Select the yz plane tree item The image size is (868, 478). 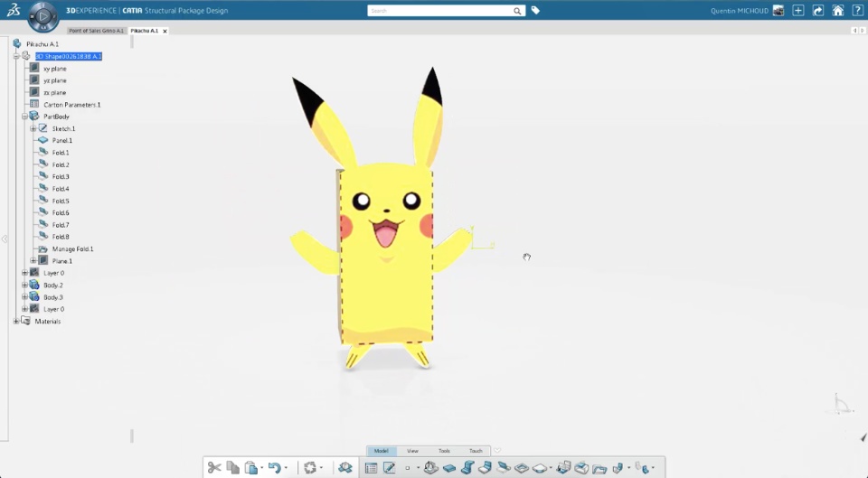[55, 80]
